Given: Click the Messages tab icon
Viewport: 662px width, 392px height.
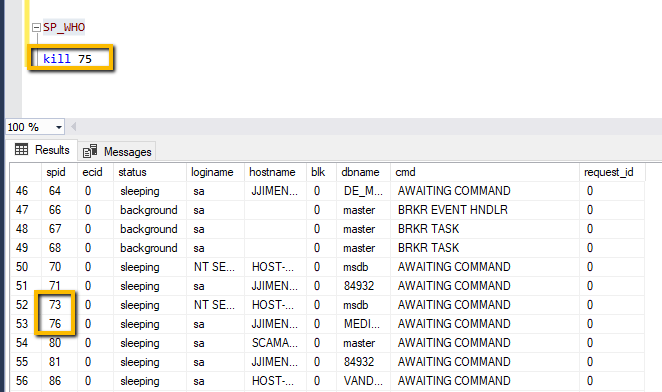Looking at the screenshot, I should pos(90,151).
